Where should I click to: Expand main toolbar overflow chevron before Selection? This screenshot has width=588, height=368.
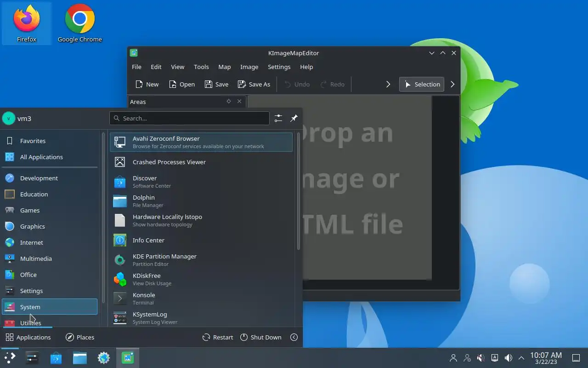coord(388,84)
